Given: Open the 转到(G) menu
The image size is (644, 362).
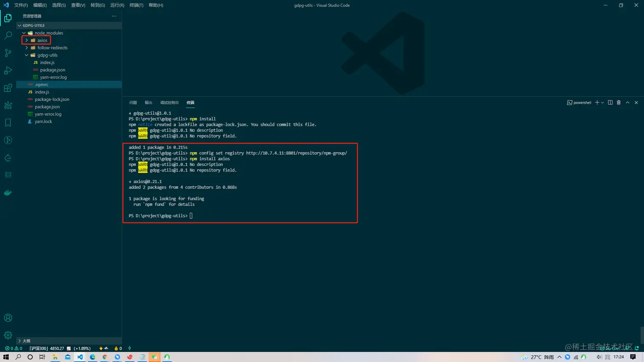Looking at the screenshot, I should [x=98, y=5].
